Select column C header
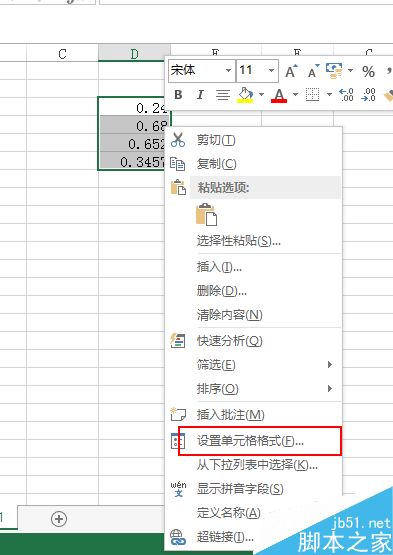Screen dimensions: 393x555 (x=62, y=54)
